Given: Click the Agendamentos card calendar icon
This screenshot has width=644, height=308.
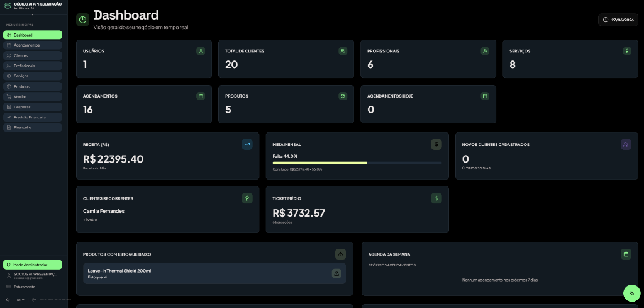Looking at the screenshot, I should point(201,96).
